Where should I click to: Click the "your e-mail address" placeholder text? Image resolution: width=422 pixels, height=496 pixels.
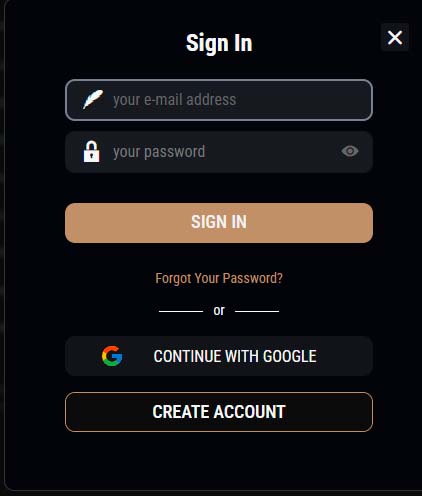[175, 100]
